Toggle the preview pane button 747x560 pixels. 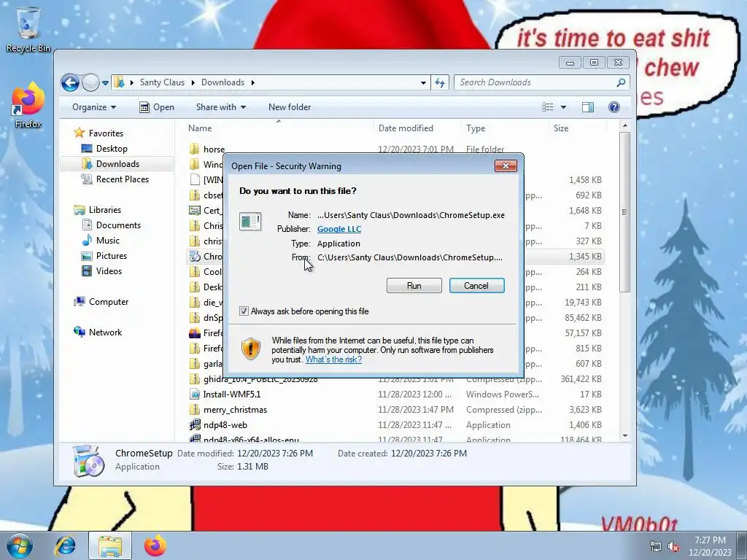(x=588, y=107)
